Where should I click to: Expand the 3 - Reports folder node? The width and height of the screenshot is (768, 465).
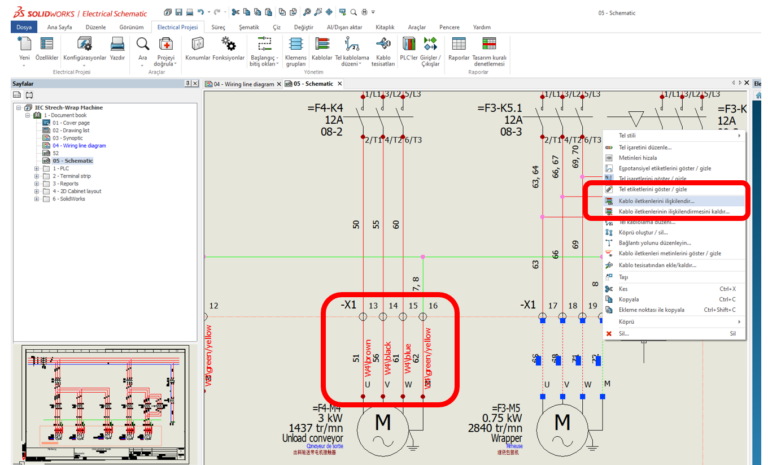pos(37,183)
